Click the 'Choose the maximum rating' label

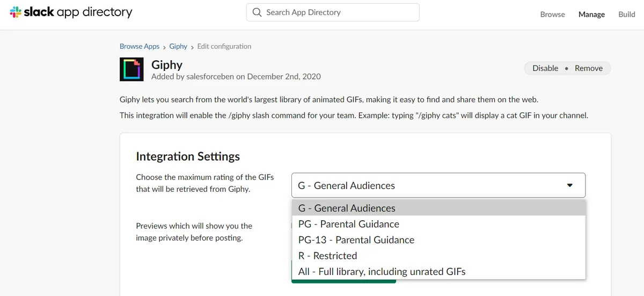[x=204, y=183]
